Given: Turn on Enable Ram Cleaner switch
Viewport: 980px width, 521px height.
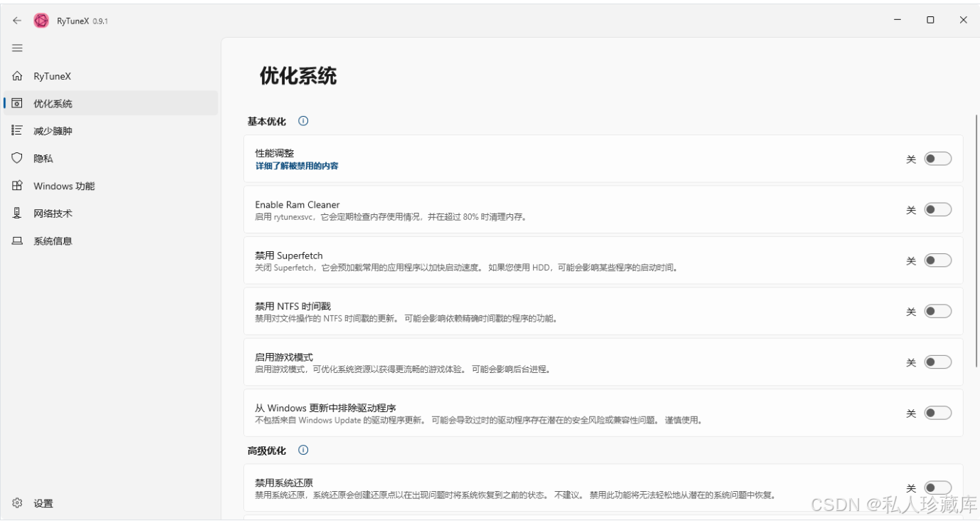Looking at the screenshot, I should tap(938, 209).
